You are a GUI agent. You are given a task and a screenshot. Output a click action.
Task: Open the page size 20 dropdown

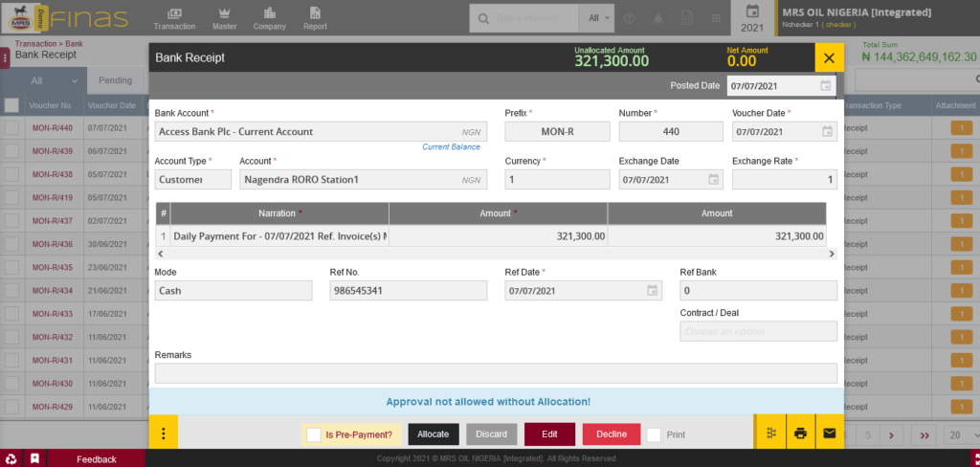click(x=963, y=435)
